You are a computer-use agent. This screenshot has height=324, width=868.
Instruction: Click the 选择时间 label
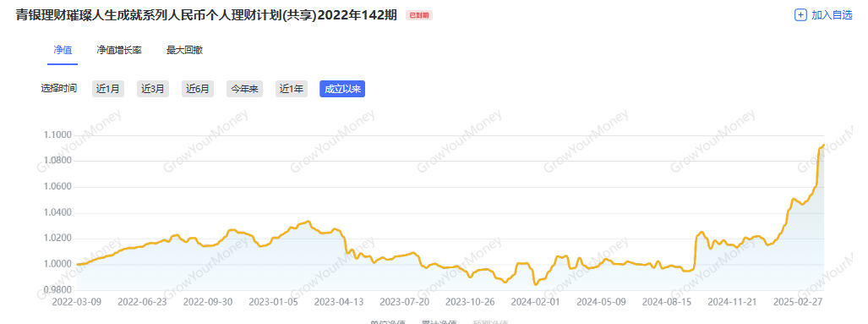click(58, 89)
